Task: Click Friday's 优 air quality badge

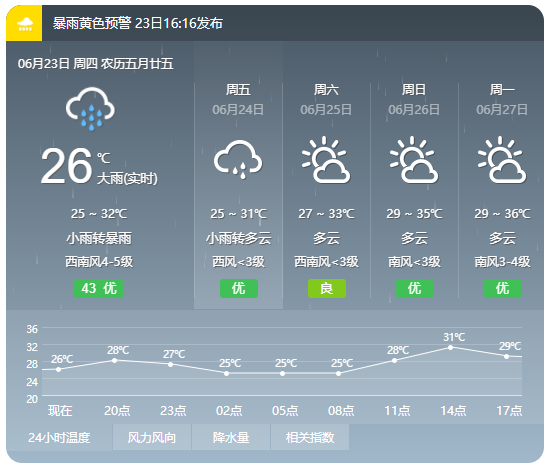Action: 239,289
